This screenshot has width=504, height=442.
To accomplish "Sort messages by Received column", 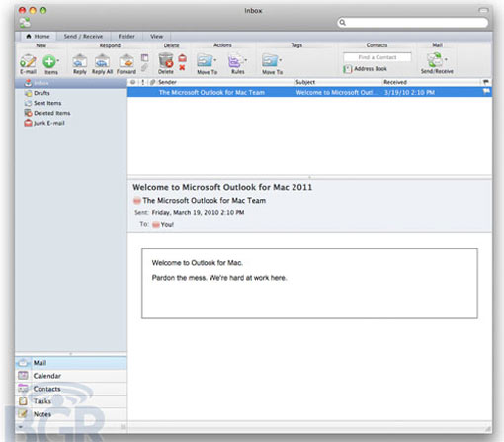I will [x=395, y=82].
